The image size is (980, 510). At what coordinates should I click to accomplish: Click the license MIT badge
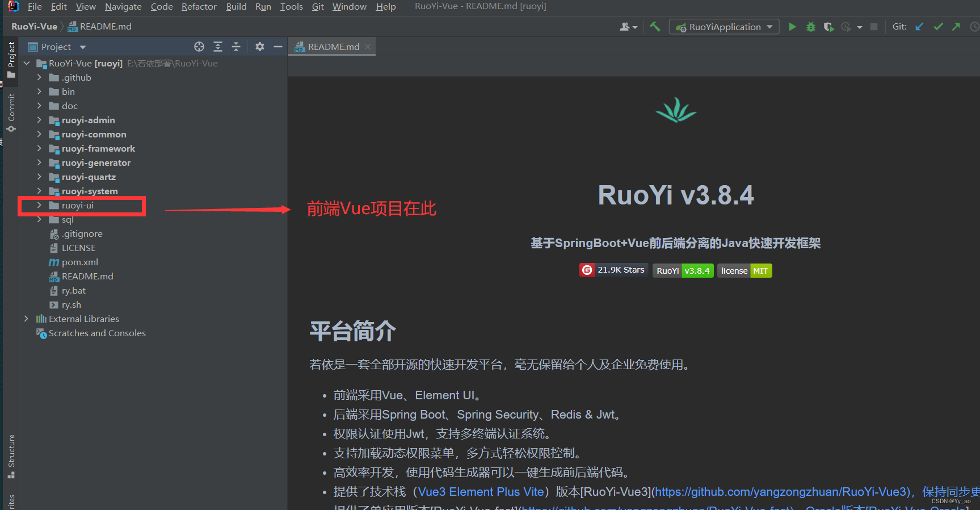tap(745, 271)
